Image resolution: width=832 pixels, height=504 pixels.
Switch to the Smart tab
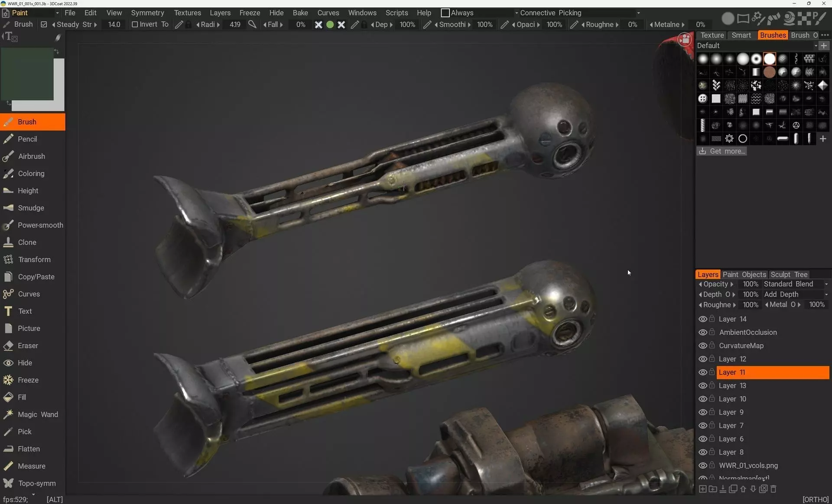741,35
